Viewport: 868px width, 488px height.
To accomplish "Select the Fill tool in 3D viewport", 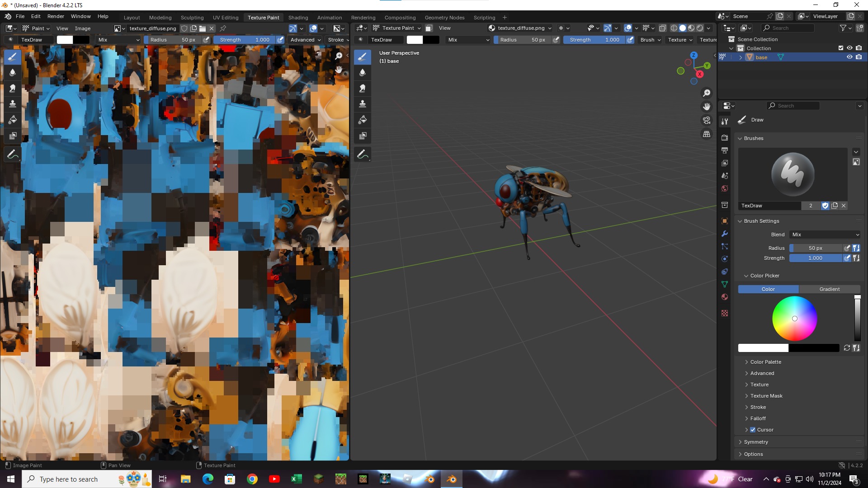I will [363, 120].
